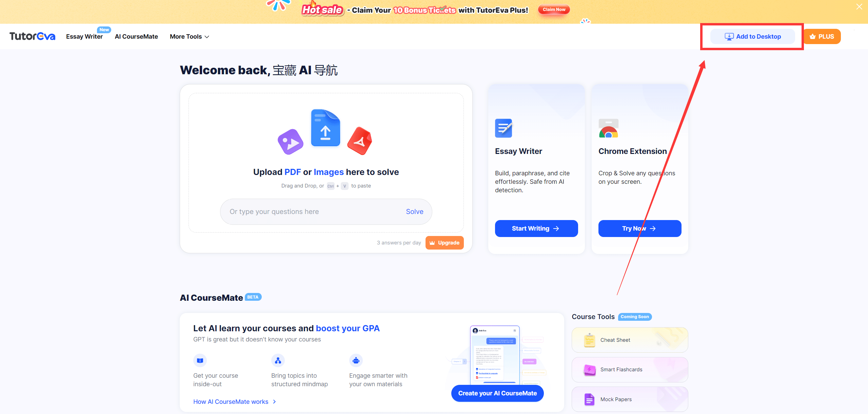Click the Mock Papers icon

pyautogui.click(x=590, y=399)
